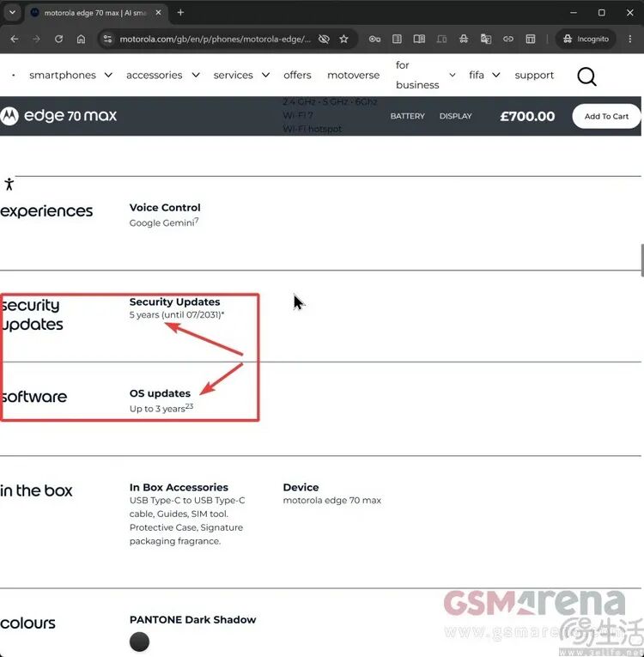Jump to the BATTERY section link
Viewport: 644px width, 657px height.
[407, 116]
